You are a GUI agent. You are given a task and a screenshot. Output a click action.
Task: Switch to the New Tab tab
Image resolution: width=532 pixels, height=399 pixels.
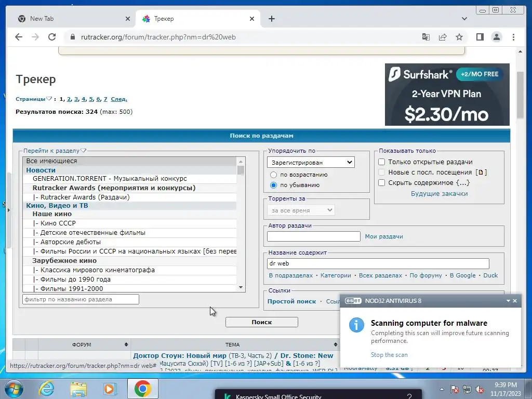coord(71,19)
